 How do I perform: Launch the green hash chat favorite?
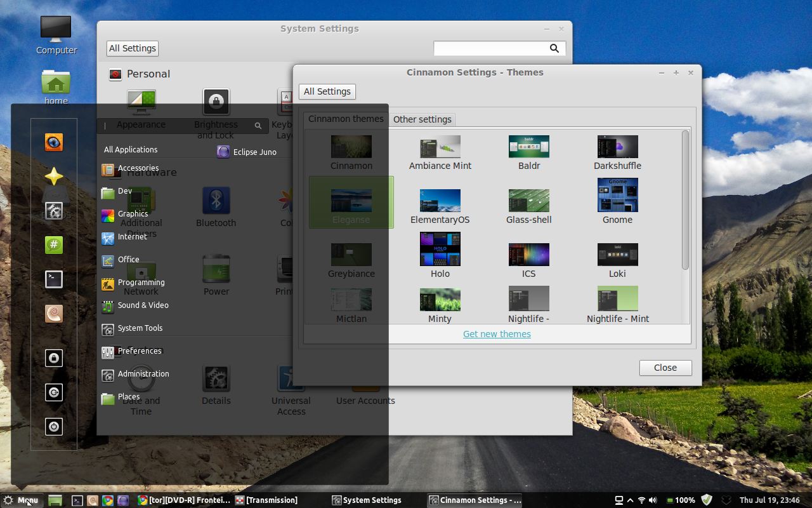(54, 244)
